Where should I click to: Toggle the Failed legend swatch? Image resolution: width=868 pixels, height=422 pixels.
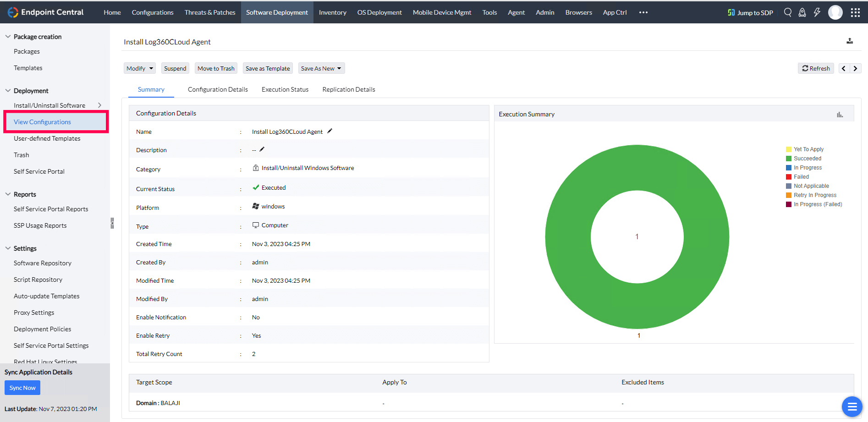789,177
